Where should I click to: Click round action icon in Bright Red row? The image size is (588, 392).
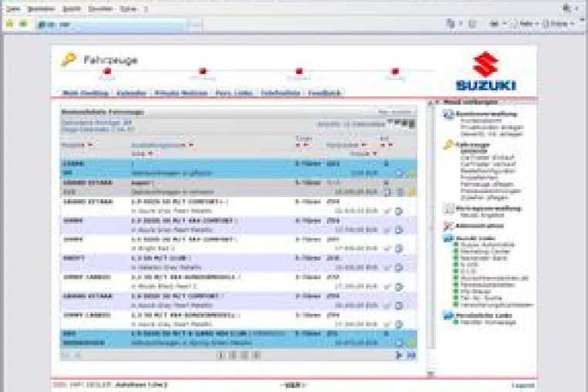point(399,248)
